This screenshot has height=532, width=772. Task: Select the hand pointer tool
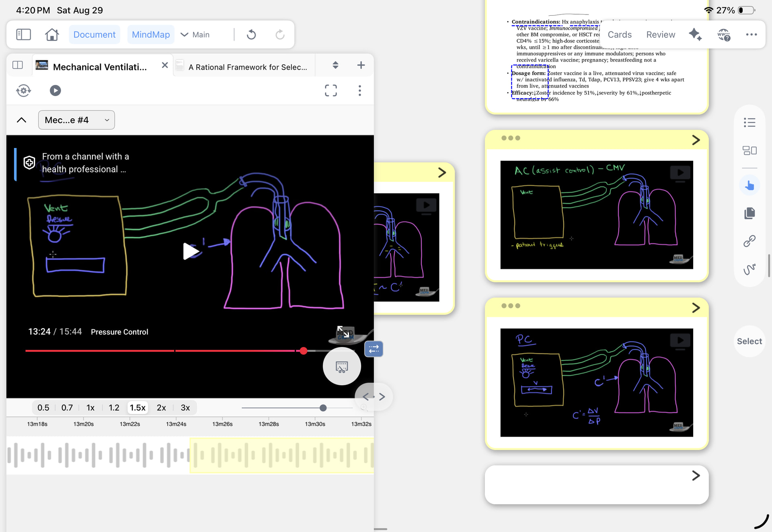[x=749, y=185]
